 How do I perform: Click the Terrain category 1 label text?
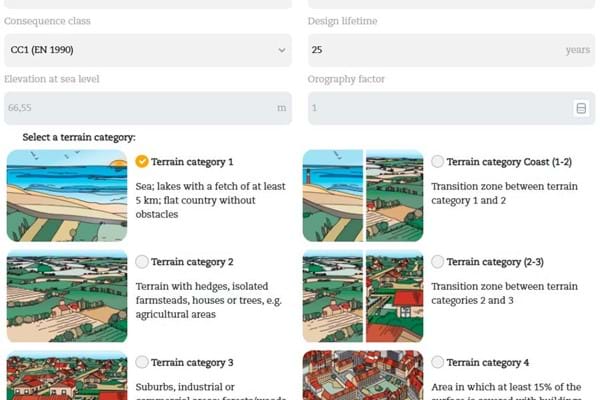click(x=192, y=162)
